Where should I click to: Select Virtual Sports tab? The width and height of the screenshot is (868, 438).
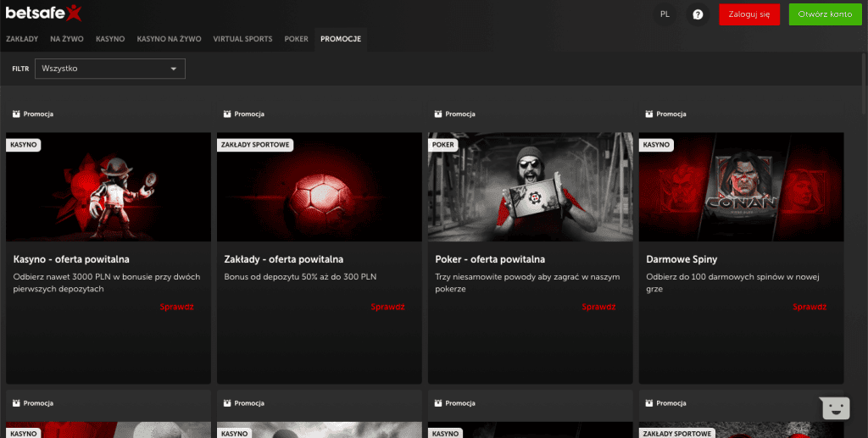pyautogui.click(x=242, y=39)
